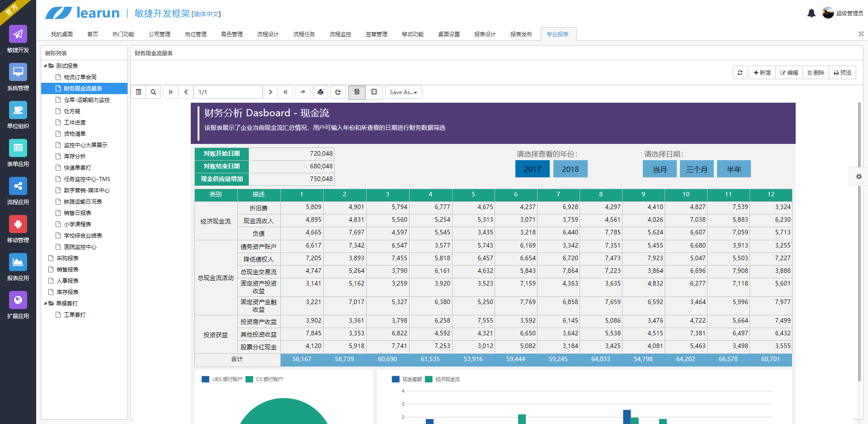Collapse 测试报表 tree folder

coord(45,66)
